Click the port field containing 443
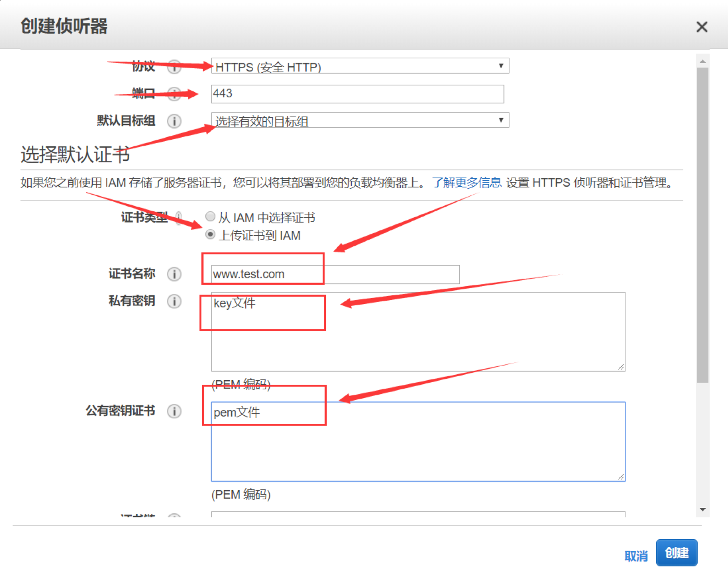 357,94
